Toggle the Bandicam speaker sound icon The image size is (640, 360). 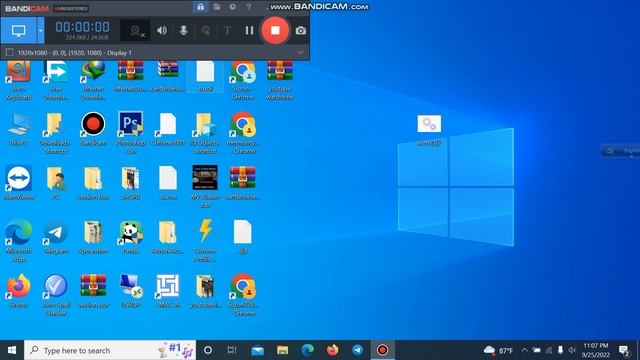pyautogui.click(x=162, y=30)
